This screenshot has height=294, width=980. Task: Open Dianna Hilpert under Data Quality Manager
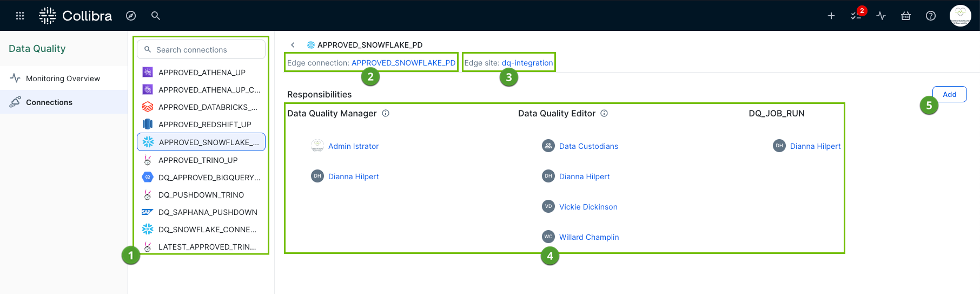pyautogui.click(x=353, y=177)
